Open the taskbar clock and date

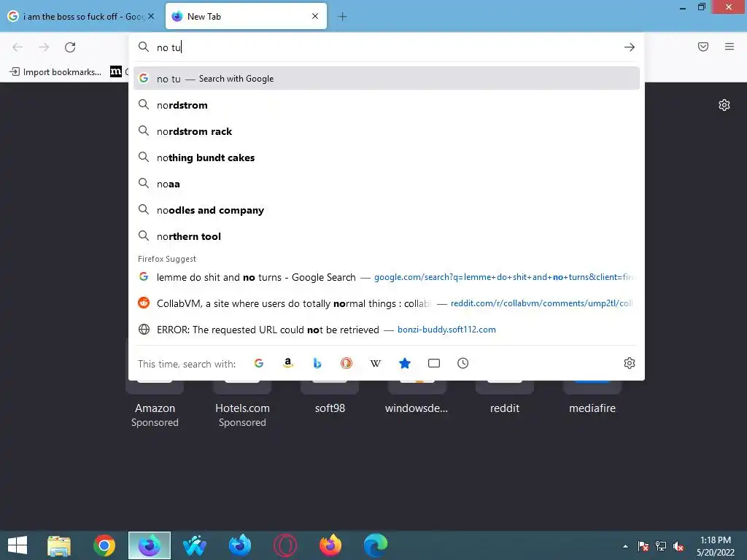pyautogui.click(x=716, y=546)
